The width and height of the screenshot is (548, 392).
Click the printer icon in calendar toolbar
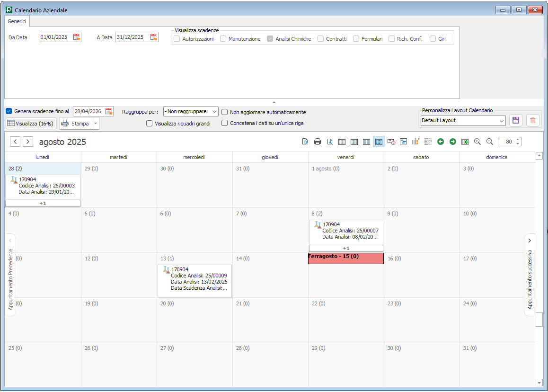(318, 142)
